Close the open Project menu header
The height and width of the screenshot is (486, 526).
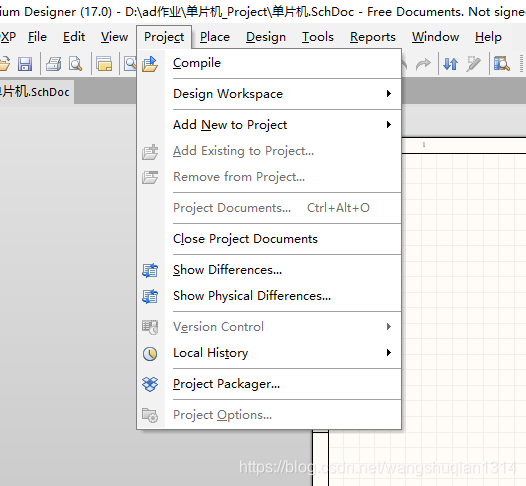coord(164,37)
